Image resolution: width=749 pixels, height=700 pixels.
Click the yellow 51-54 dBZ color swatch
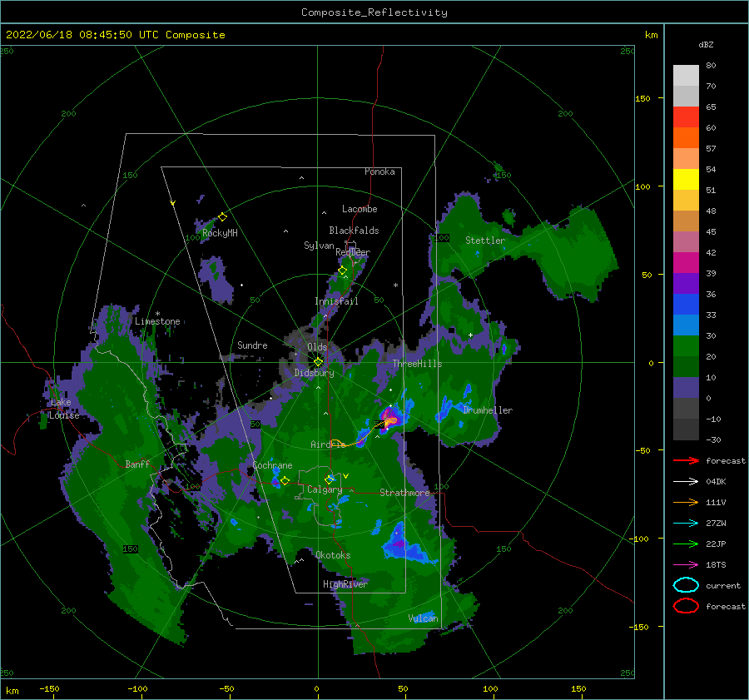[x=686, y=180]
